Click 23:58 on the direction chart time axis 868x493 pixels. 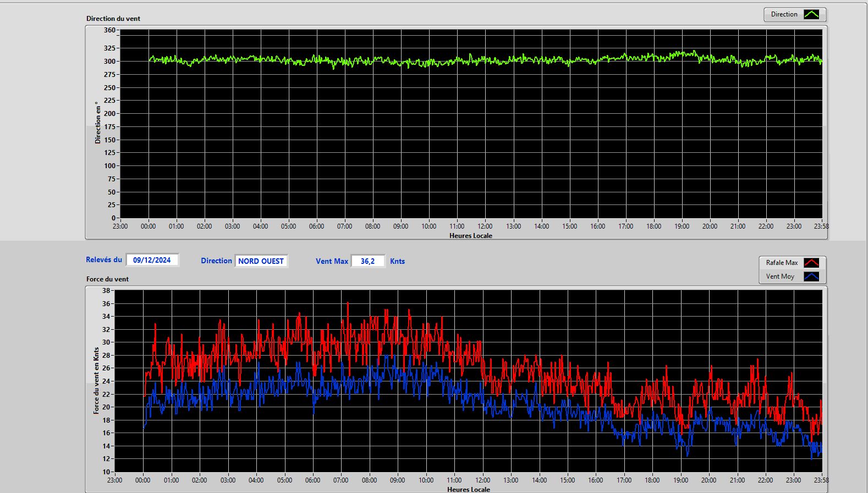click(x=821, y=226)
